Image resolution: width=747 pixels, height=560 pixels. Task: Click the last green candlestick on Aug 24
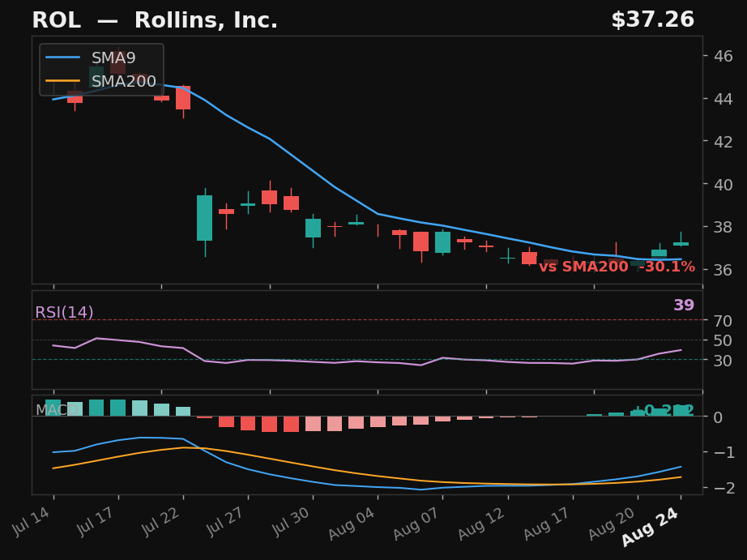[x=681, y=244]
